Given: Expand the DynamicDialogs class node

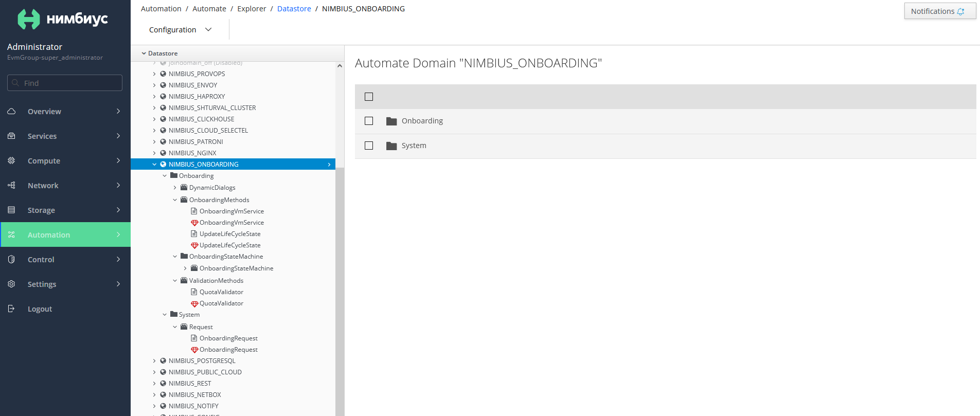Looking at the screenshot, I should [x=175, y=188].
